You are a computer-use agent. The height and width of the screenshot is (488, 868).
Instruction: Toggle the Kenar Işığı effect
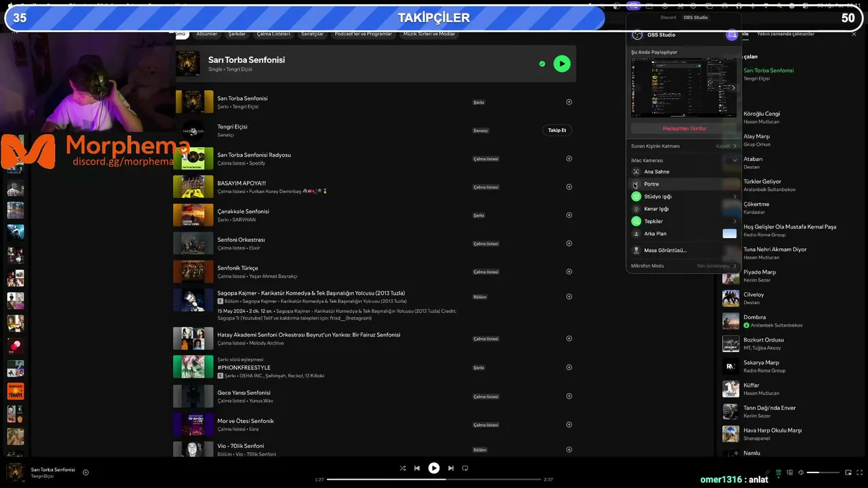(636, 209)
